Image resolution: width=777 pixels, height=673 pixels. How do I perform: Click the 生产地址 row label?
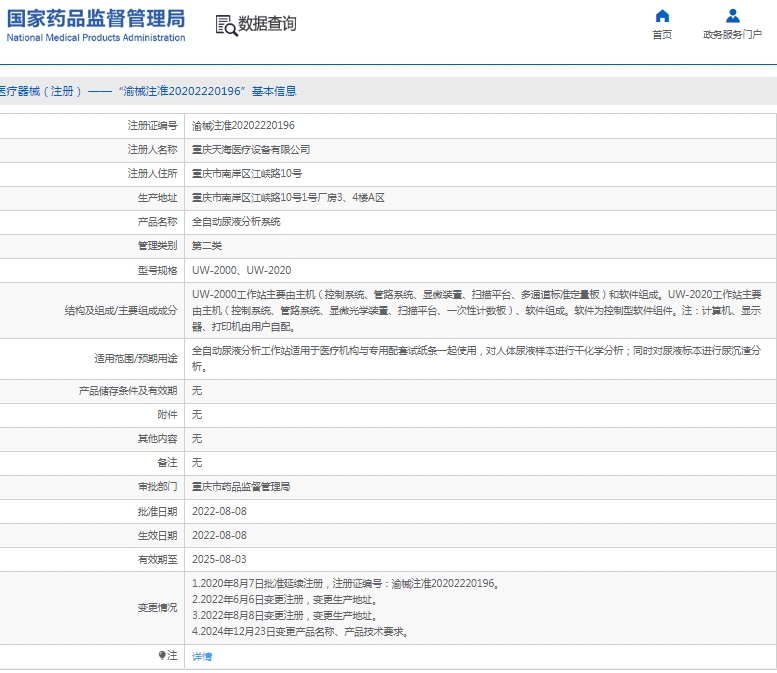tap(158, 198)
